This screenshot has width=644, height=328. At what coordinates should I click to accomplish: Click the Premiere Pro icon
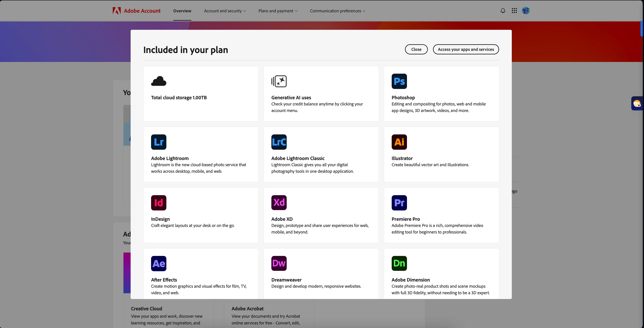click(399, 203)
